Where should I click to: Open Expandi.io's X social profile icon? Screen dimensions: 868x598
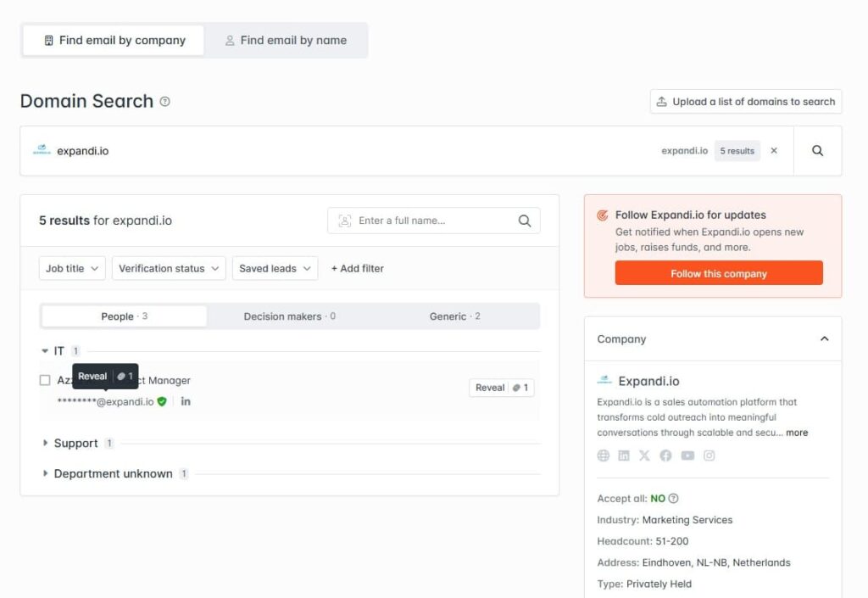tap(644, 455)
